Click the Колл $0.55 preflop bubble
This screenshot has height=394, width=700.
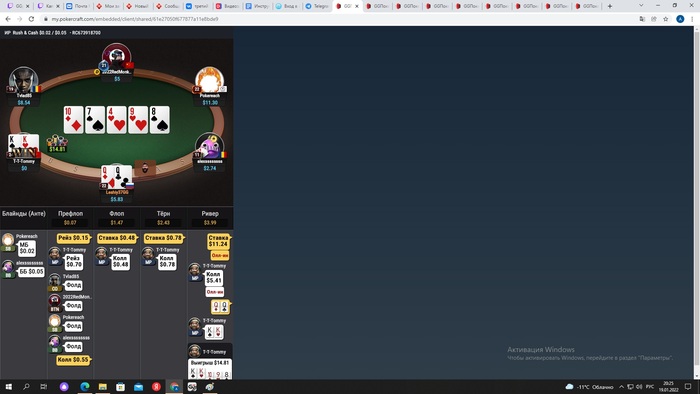pos(73,360)
